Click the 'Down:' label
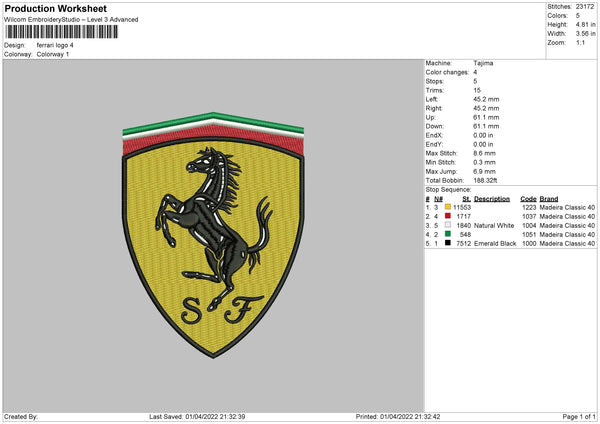Screen dimensions: 600x424 434,126
